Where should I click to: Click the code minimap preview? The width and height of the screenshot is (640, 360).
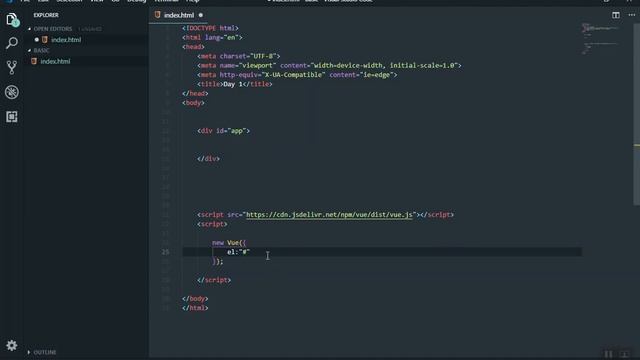(600, 39)
